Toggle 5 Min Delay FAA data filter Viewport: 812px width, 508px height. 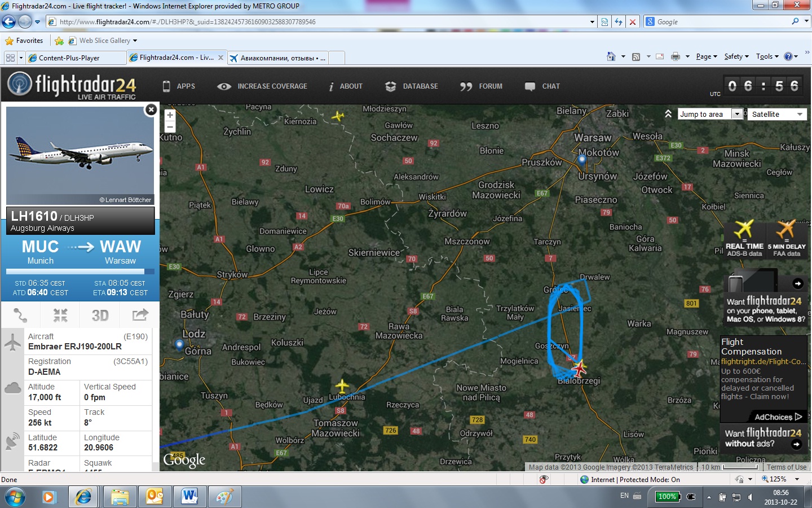(786, 239)
